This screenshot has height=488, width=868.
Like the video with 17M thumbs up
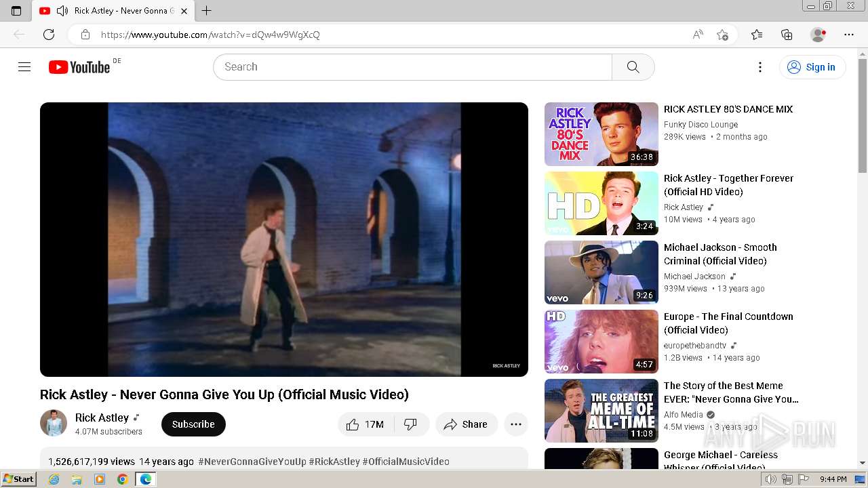coord(365,424)
